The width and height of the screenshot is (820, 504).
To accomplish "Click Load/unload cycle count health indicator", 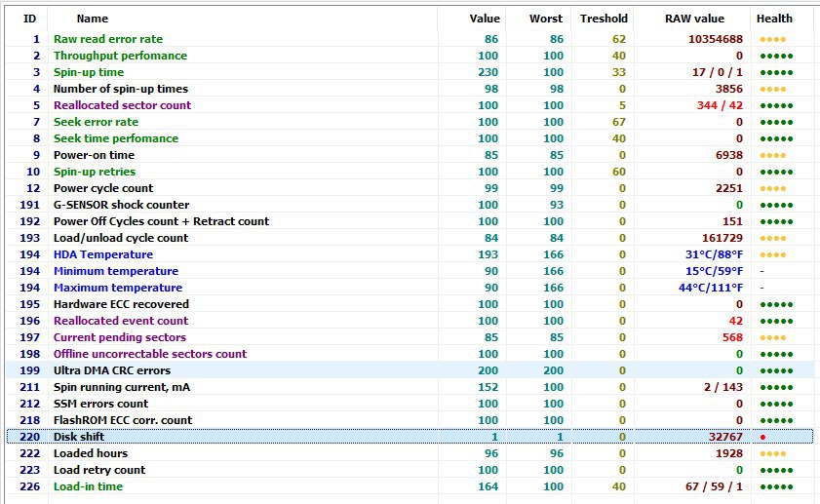I will coord(773,238).
